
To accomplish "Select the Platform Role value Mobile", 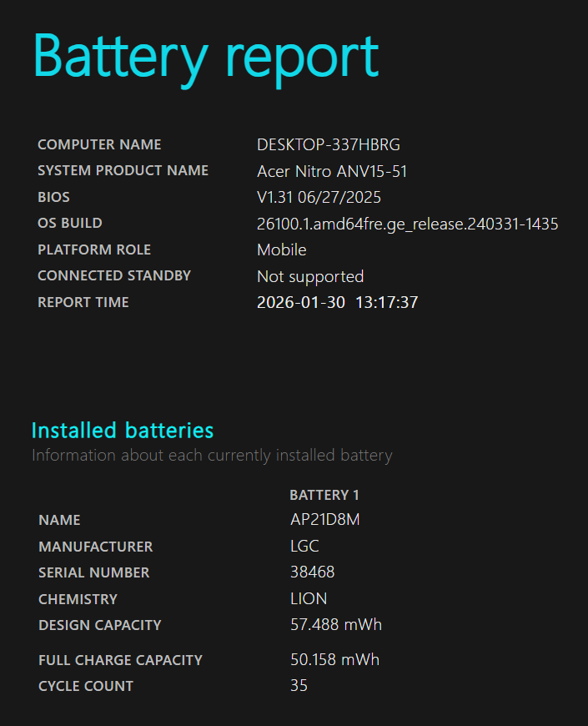I will pyautogui.click(x=281, y=250).
